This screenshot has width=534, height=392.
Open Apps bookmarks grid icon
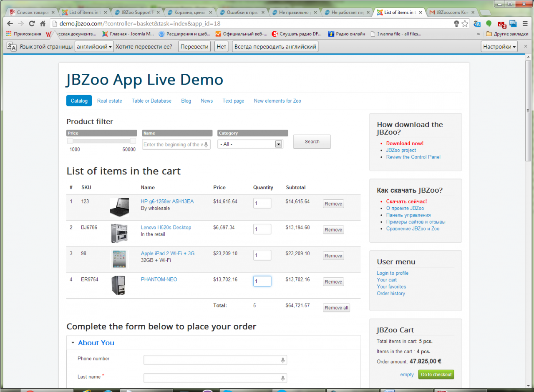pos(9,34)
